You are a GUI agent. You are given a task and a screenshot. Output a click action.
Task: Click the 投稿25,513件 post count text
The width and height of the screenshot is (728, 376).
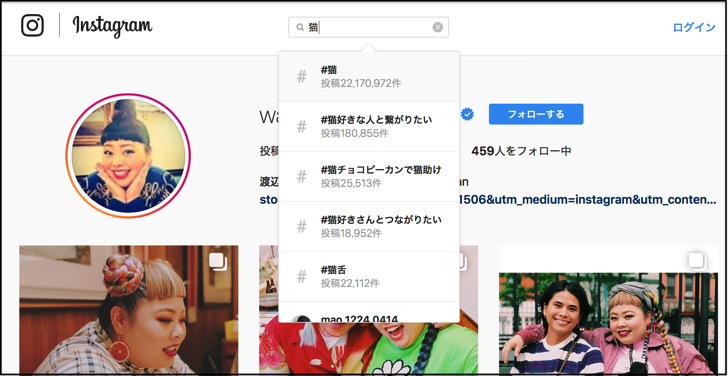point(351,183)
